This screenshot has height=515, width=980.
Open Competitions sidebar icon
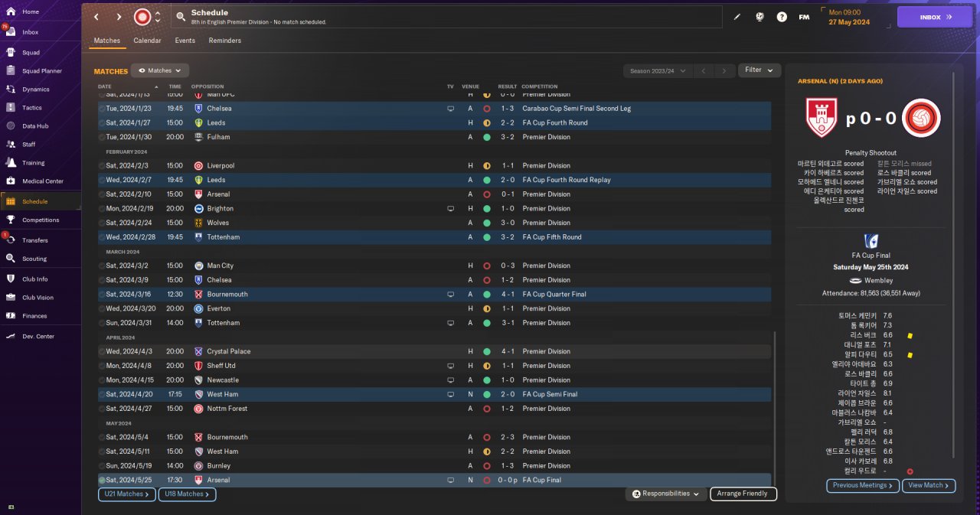tap(11, 220)
